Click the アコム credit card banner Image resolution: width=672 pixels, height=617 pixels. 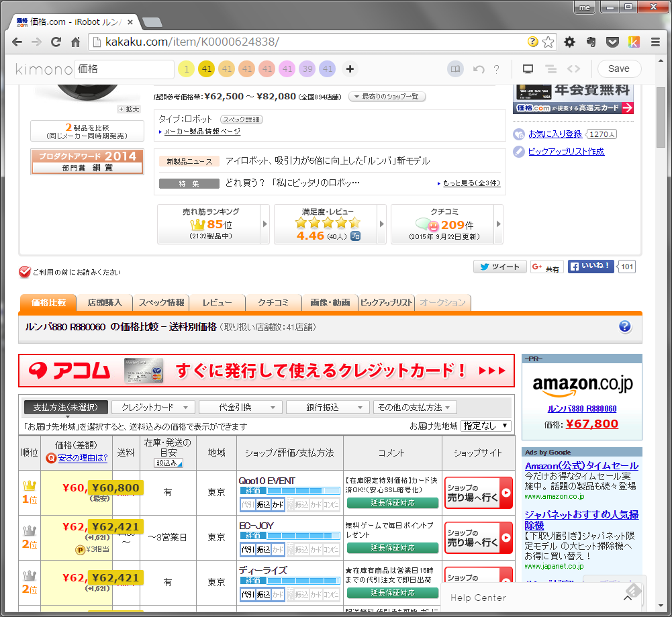pyautogui.click(x=266, y=371)
